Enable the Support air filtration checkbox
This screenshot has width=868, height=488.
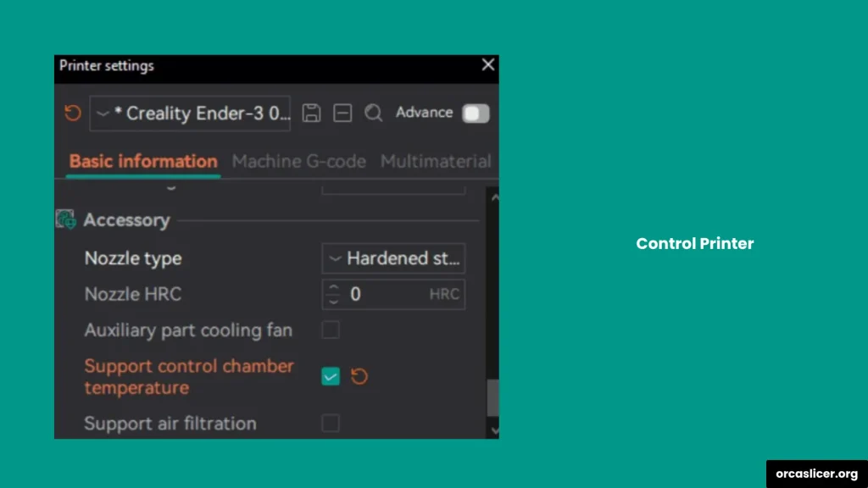tap(331, 423)
